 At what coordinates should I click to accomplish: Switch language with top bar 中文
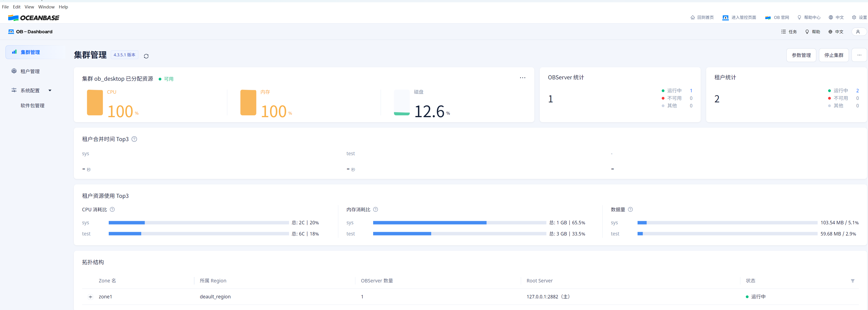836,18
